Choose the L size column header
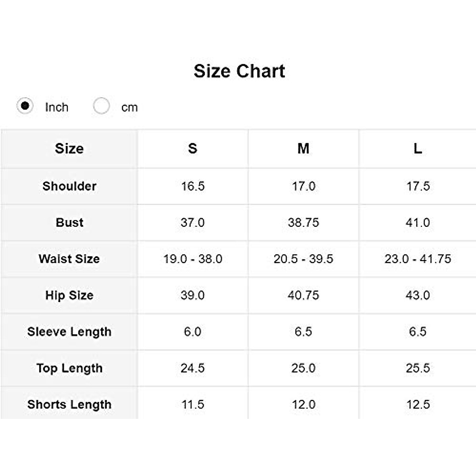The height and width of the screenshot is (476, 476). (x=418, y=148)
